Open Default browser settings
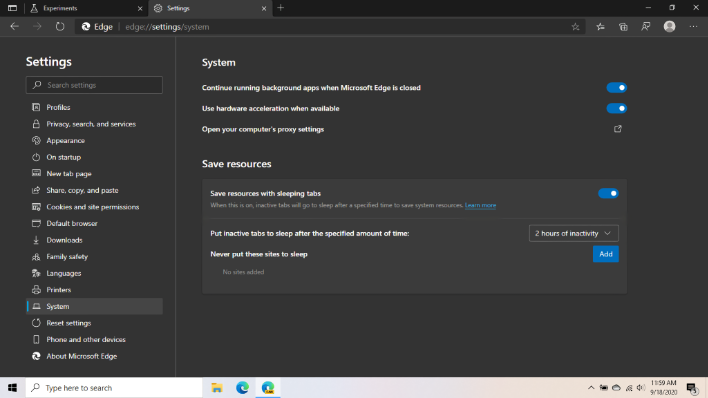708x398 pixels. 94,223
